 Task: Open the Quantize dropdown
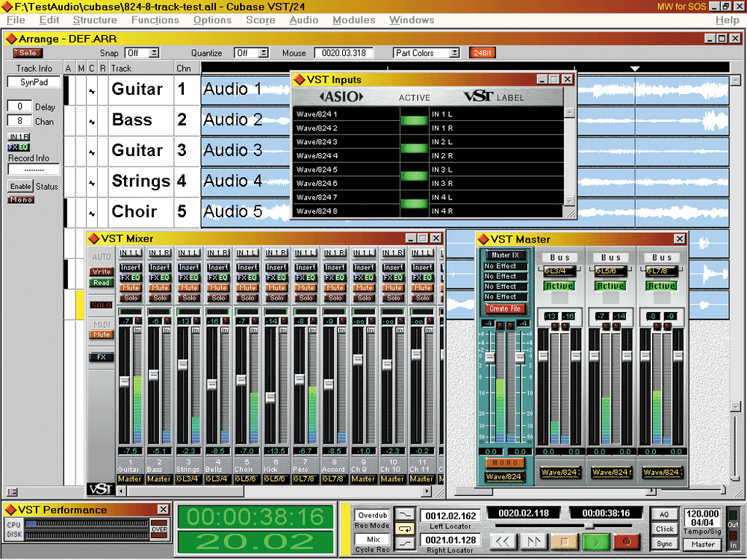coord(252,53)
